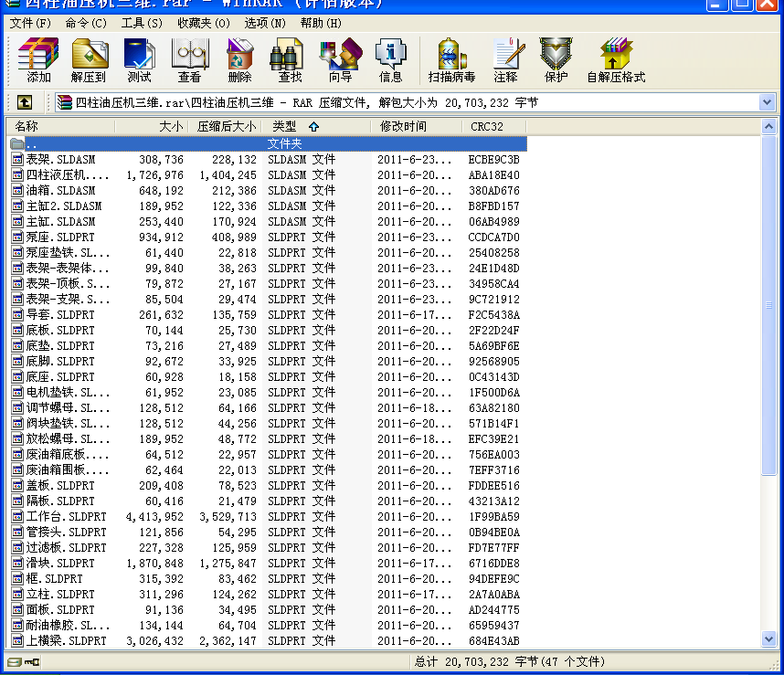Image resolution: width=784 pixels, height=675 pixels.
Task: Open the 命令(C) menu
Action: point(86,23)
